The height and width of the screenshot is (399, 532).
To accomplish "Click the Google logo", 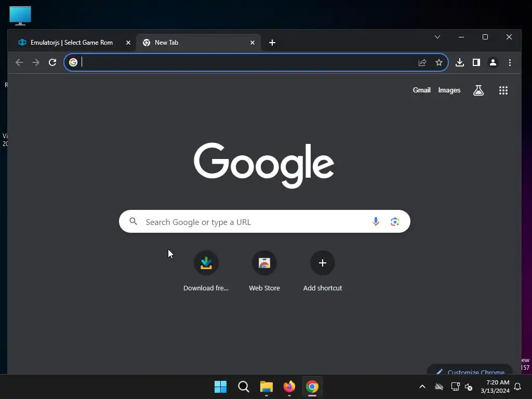I will point(263,165).
